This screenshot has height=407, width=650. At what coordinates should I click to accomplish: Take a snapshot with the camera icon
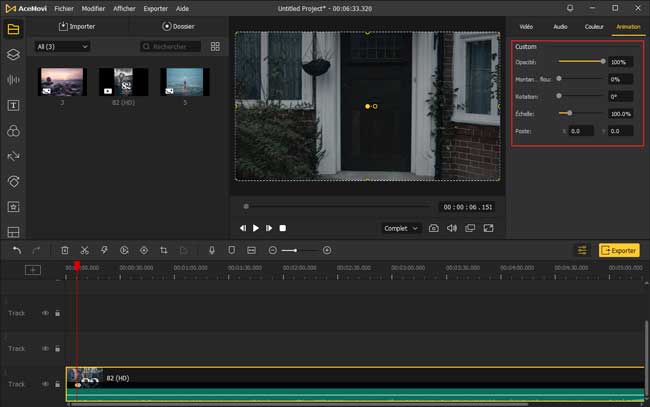[433, 228]
